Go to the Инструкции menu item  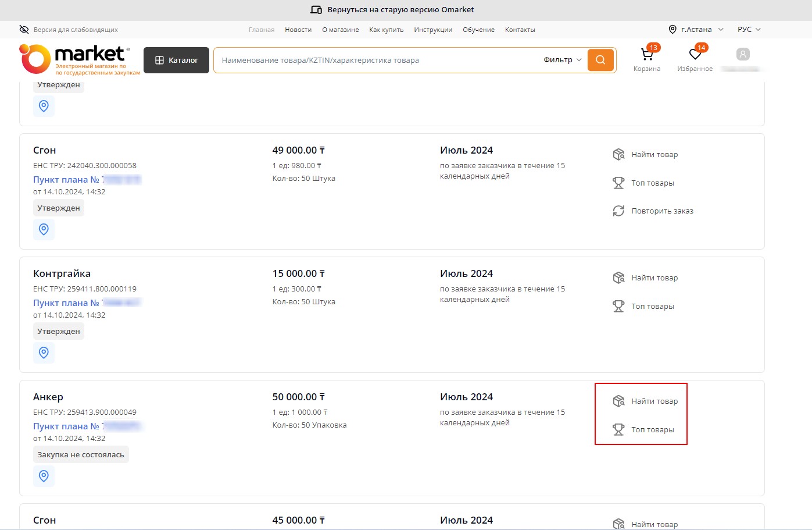[x=433, y=30]
